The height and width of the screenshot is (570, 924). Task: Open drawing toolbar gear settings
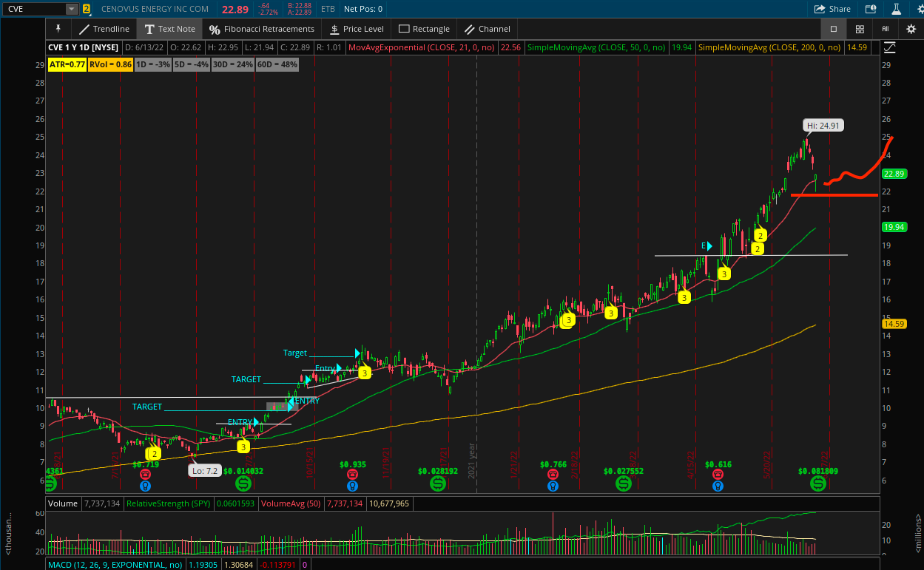point(911,29)
